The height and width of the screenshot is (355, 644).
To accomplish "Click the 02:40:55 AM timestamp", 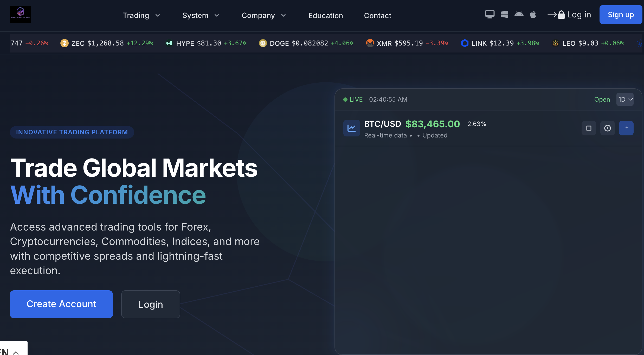I will pos(388,100).
